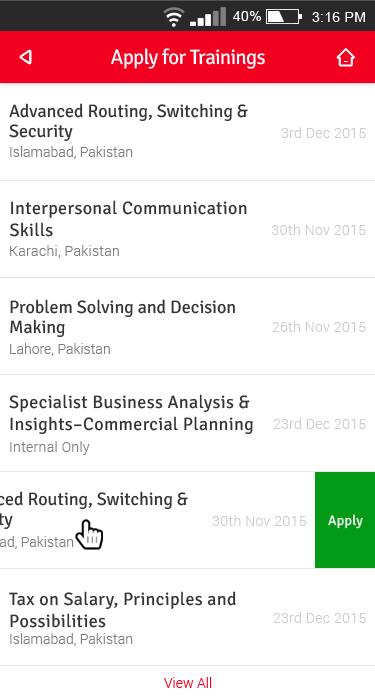Click the 3rd Dec 2015 date
The height and width of the screenshot is (697, 375).
click(323, 133)
